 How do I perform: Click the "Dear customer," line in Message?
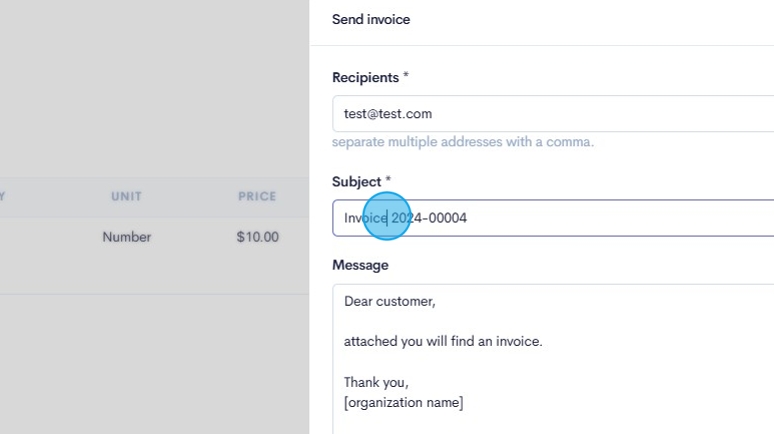(x=390, y=301)
